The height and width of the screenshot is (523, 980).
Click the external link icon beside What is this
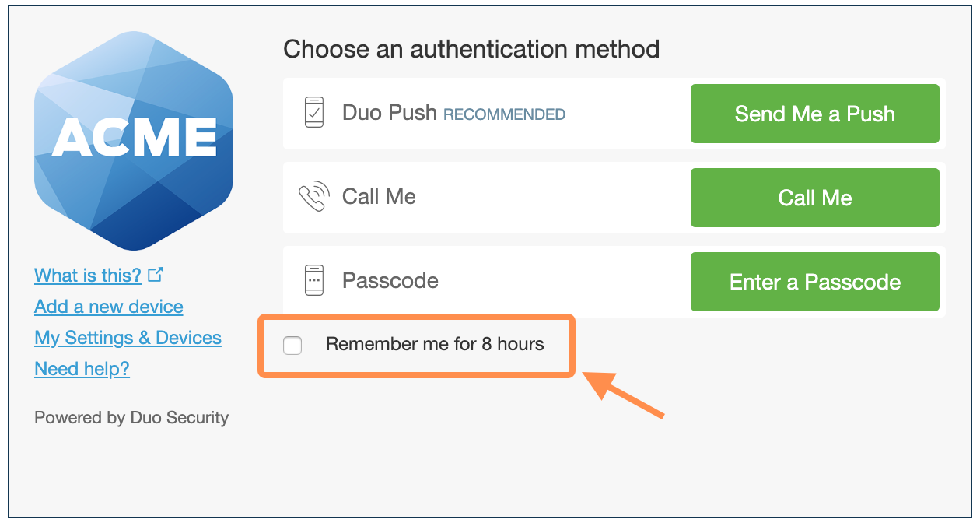coord(156,274)
